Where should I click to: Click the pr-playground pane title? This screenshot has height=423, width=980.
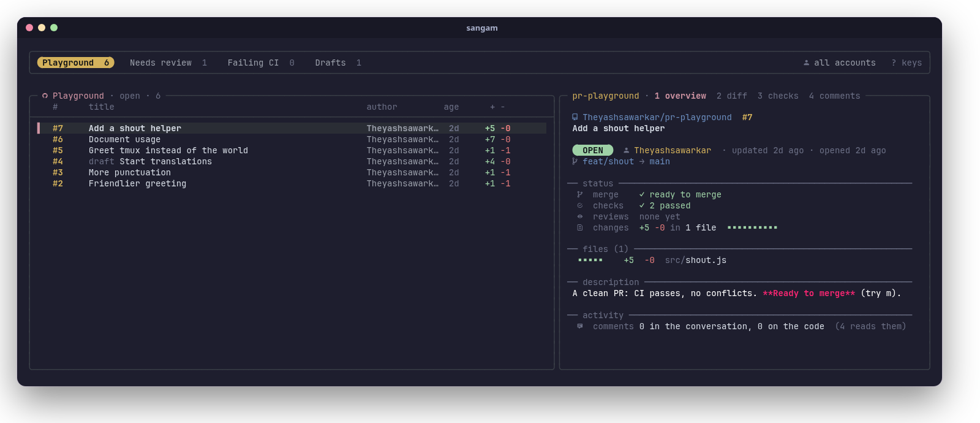(x=606, y=96)
